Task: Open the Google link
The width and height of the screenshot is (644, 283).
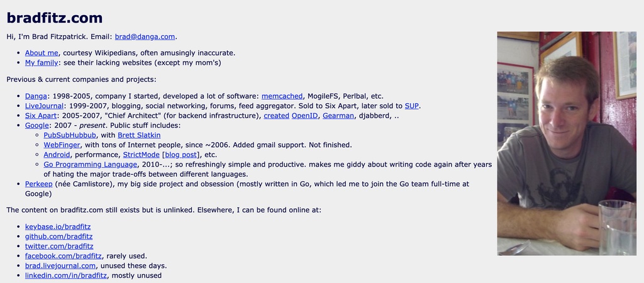Action: tap(37, 125)
